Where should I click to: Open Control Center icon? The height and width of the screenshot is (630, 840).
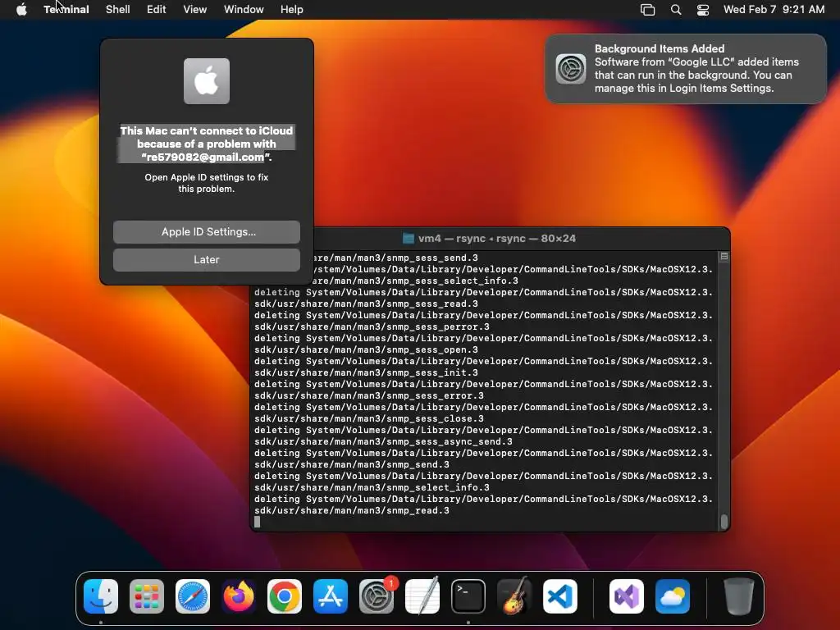[x=703, y=10]
